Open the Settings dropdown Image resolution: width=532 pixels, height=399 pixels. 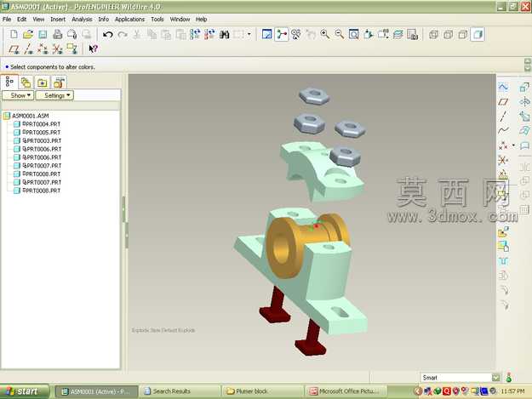click(x=54, y=95)
